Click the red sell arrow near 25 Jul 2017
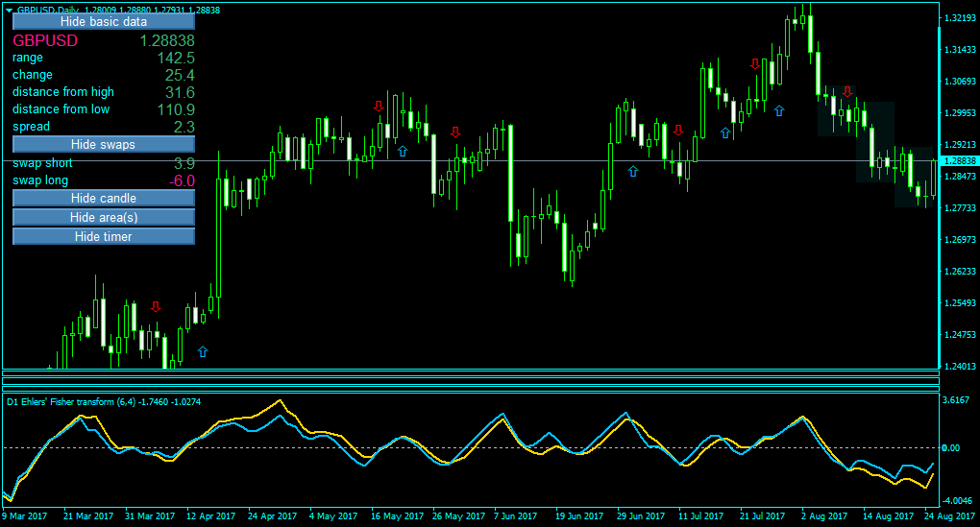The width and height of the screenshot is (980, 527). coord(755,63)
